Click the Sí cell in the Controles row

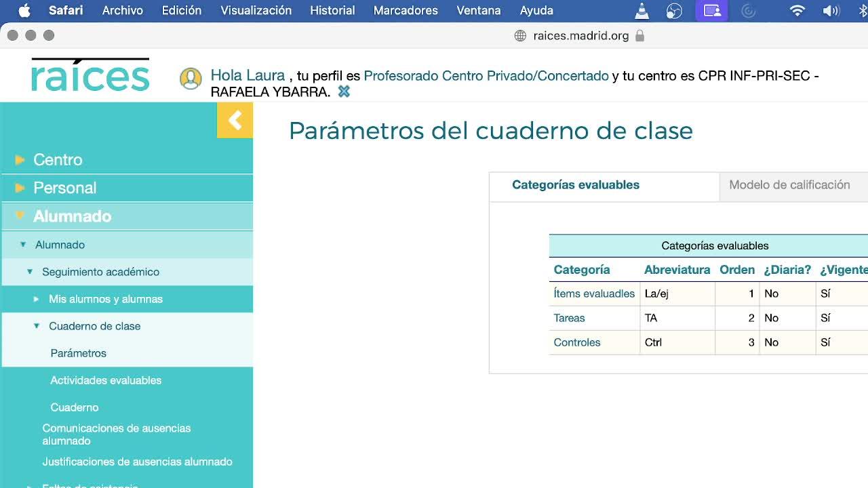pos(842,342)
